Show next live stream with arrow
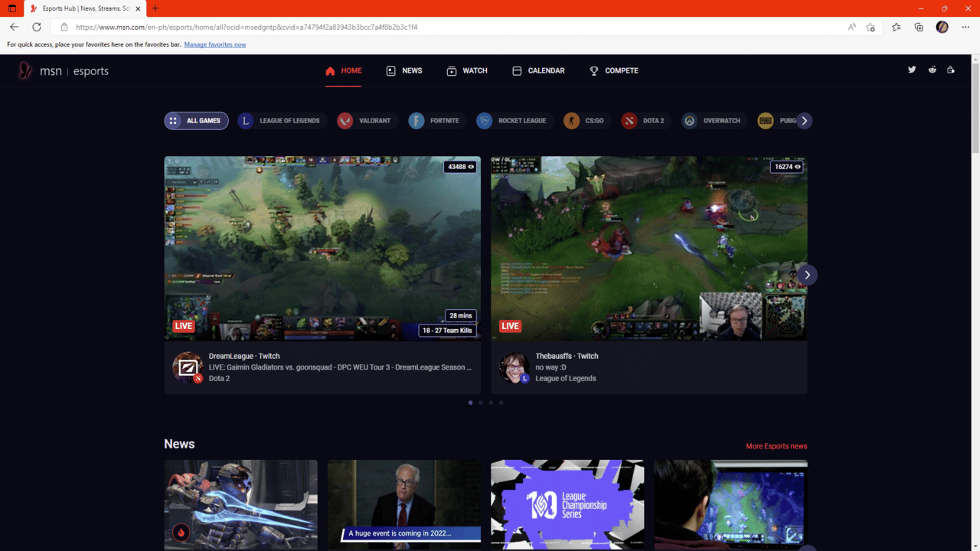 [x=807, y=275]
